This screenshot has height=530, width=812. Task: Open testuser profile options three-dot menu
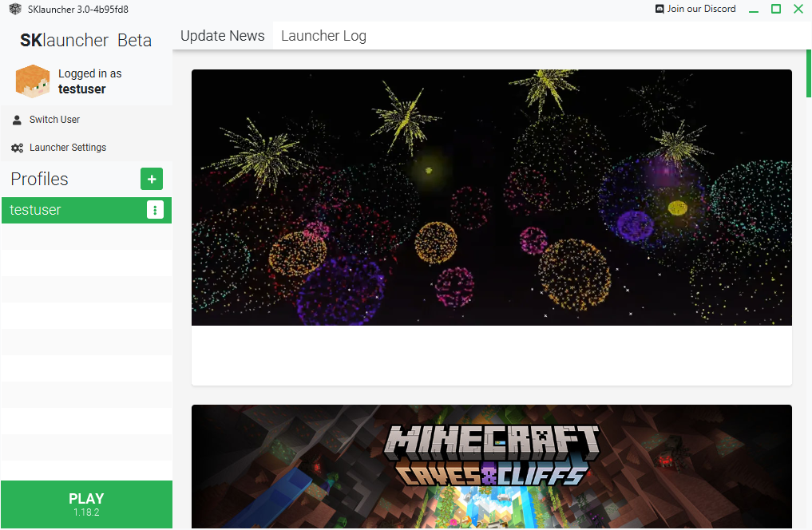156,210
